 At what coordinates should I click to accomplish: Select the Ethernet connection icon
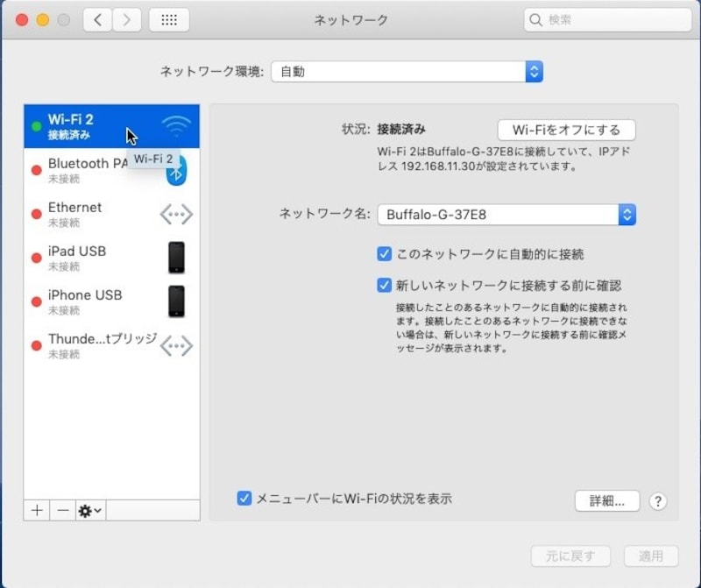(x=176, y=214)
